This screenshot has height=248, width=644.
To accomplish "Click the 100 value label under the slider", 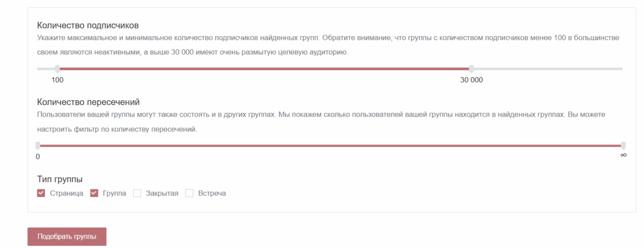I will point(58,80).
